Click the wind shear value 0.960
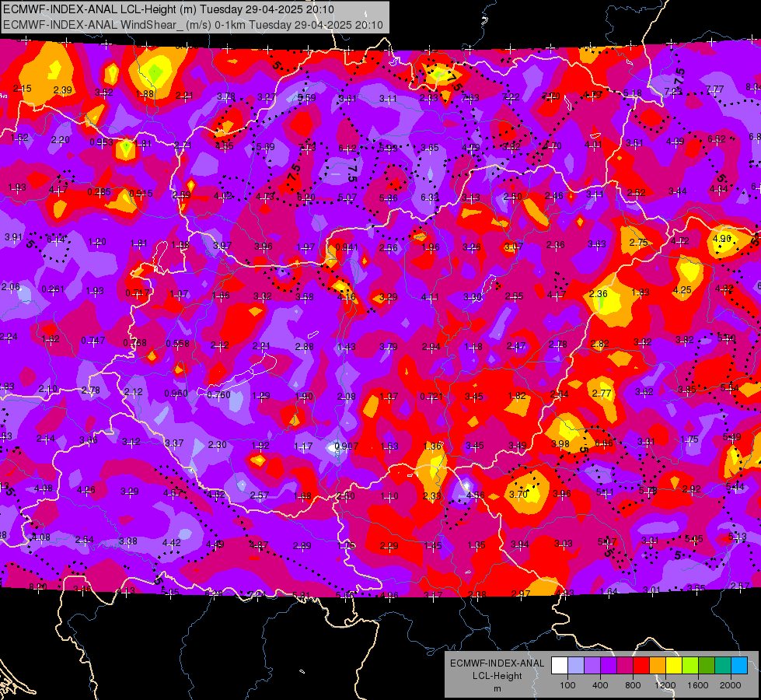This screenshot has width=761, height=700. [x=176, y=393]
